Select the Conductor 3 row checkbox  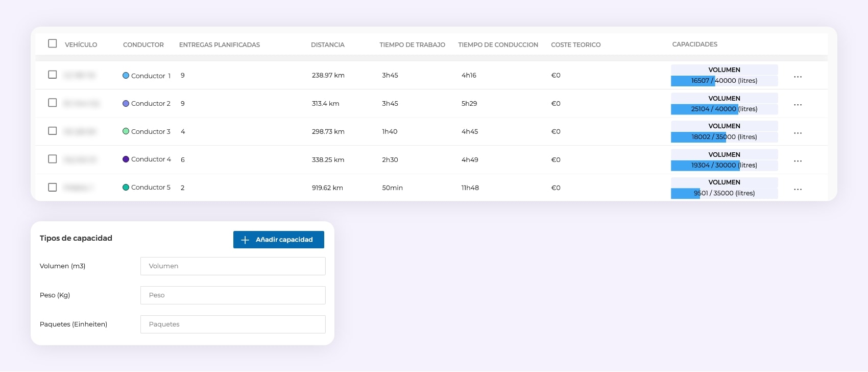pos(52,131)
